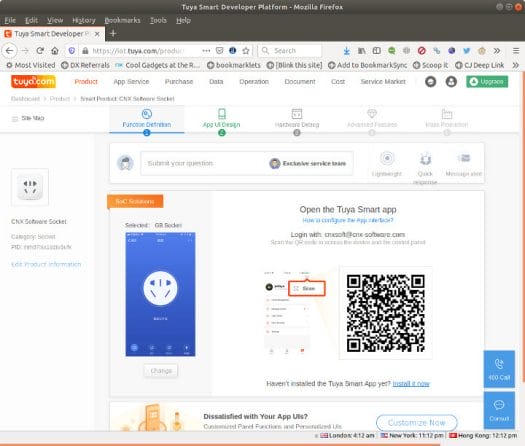The width and height of the screenshot is (525, 446).
Task: Open the Advanced Features step icon
Action: pyautogui.click(x=372, y=114)
